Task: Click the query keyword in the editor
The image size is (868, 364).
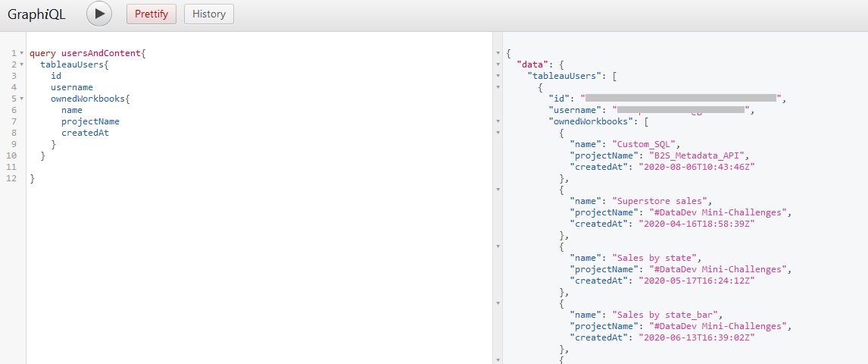Action: click(42, 53)
